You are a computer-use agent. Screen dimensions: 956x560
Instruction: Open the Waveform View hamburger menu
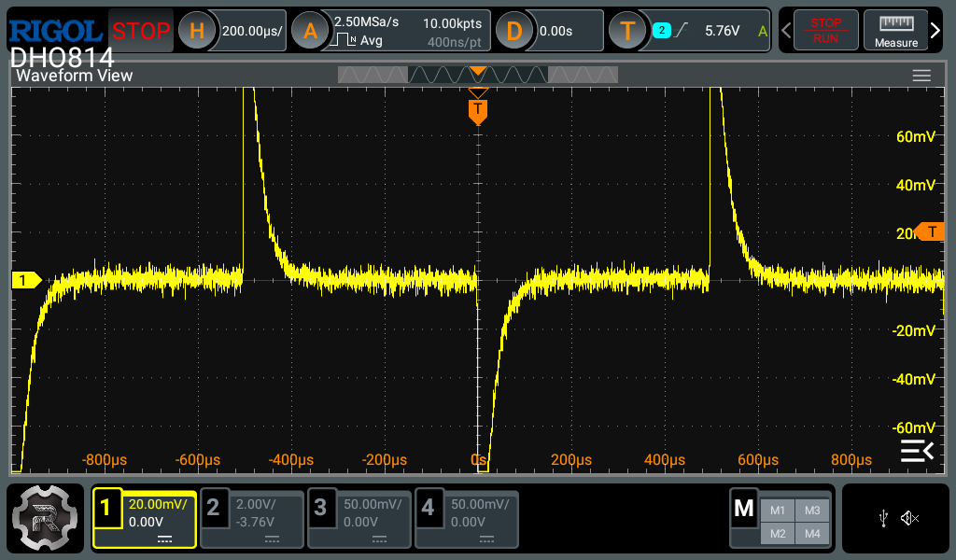[x=921, y=76]
